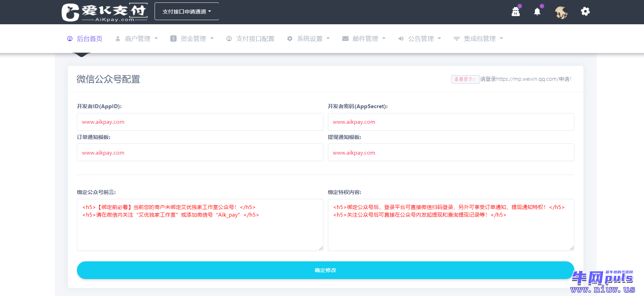
Task: Open the android robot icon in header
Action: (x=516, y=11)
